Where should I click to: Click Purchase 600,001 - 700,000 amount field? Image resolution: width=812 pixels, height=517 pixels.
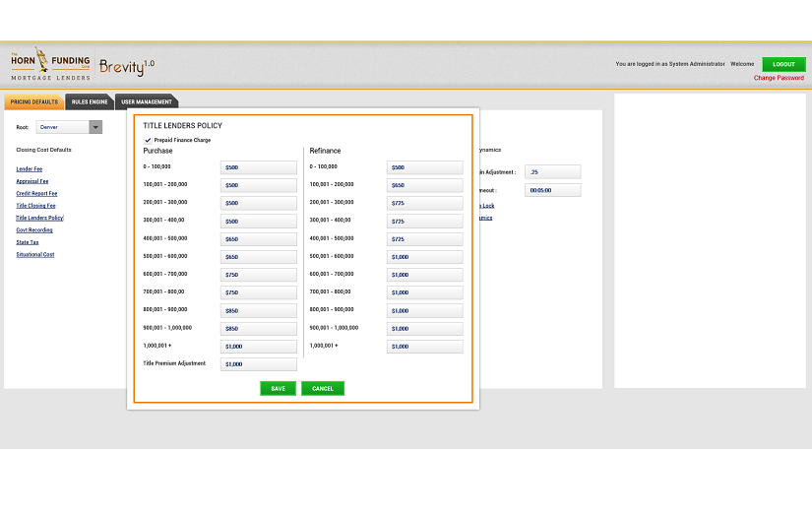click(259, 275)
